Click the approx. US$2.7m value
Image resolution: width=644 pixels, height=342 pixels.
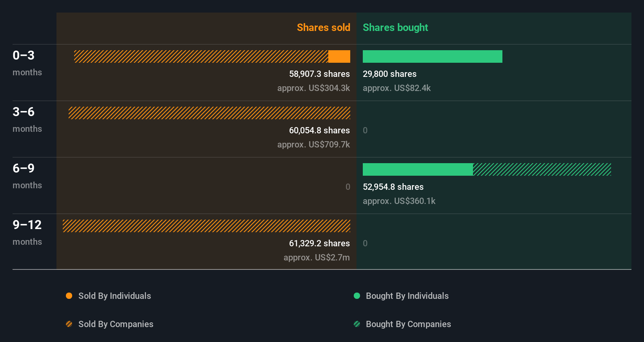click(317, 257)
